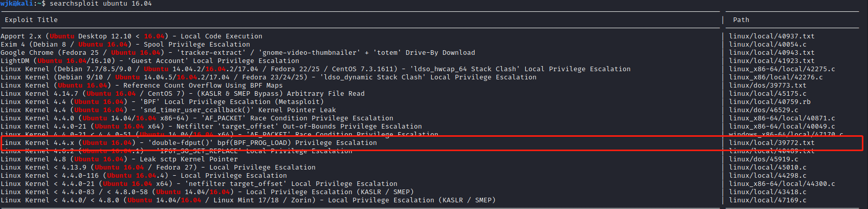Click path linux_x86/local/42276.c
This screenshot has width=868, height=209.
click(776, 77)
